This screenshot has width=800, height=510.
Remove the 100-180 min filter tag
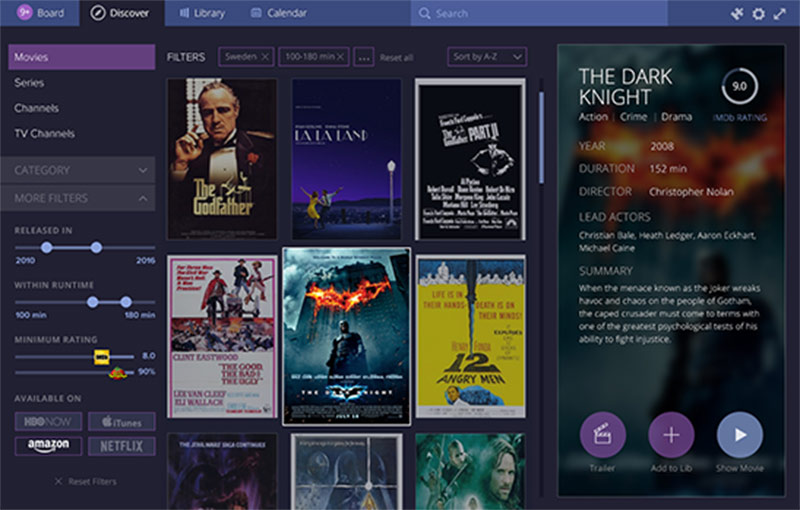[340, 57]
